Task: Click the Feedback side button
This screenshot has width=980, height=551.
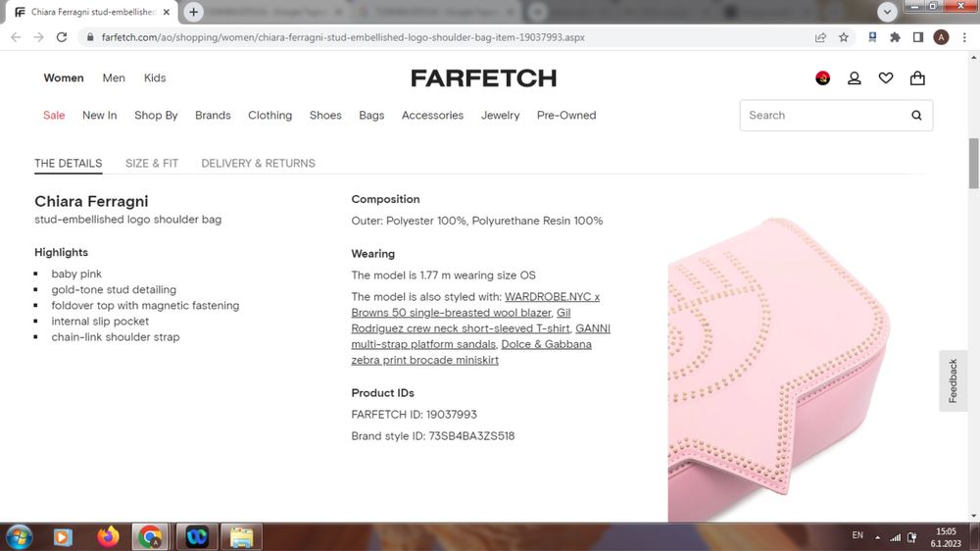Action: (953, 380)
